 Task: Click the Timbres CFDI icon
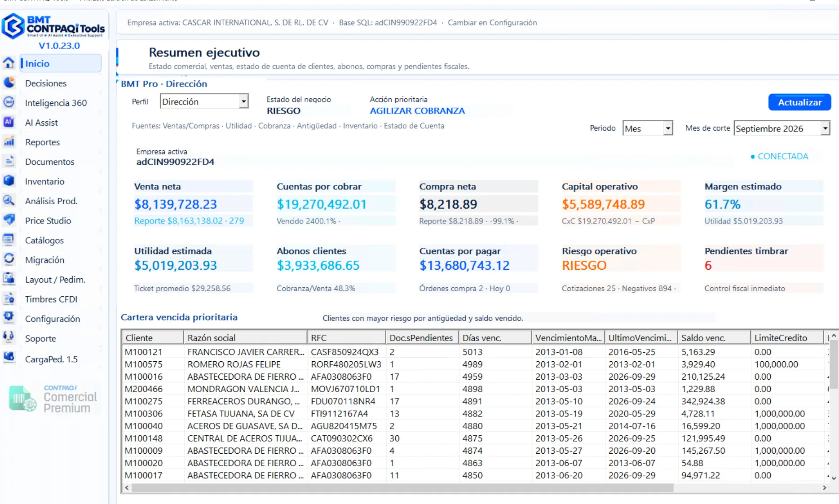click(x=9, y=298)
